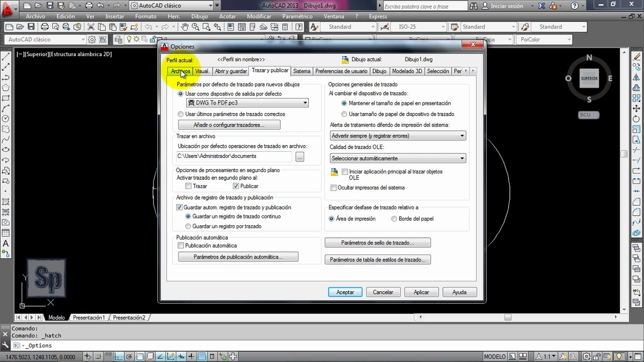Click Workspace settings gear in workspace toolbar

click(x=92, y=39)
